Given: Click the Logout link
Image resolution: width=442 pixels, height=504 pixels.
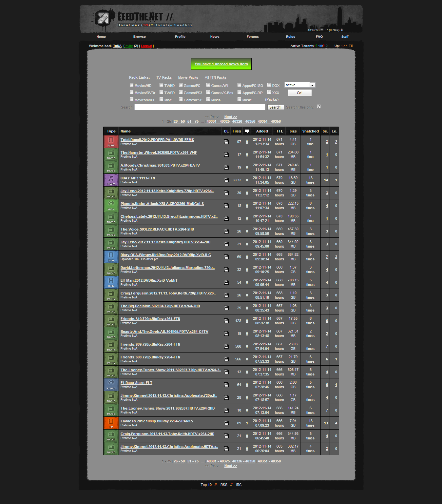Looking at the screenshot, I should 146,46.
